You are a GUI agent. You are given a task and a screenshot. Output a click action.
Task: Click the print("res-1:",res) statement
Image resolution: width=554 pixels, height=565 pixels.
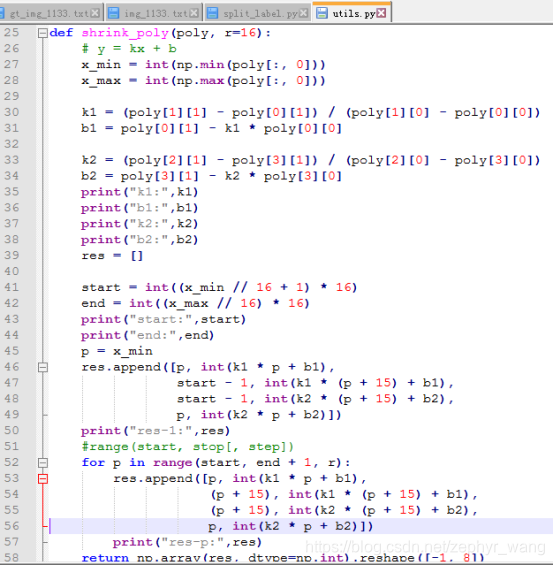[155, 431]
